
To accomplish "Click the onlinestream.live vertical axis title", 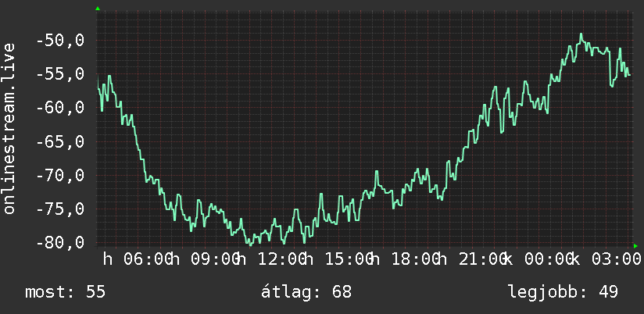I will click(9, 128).
